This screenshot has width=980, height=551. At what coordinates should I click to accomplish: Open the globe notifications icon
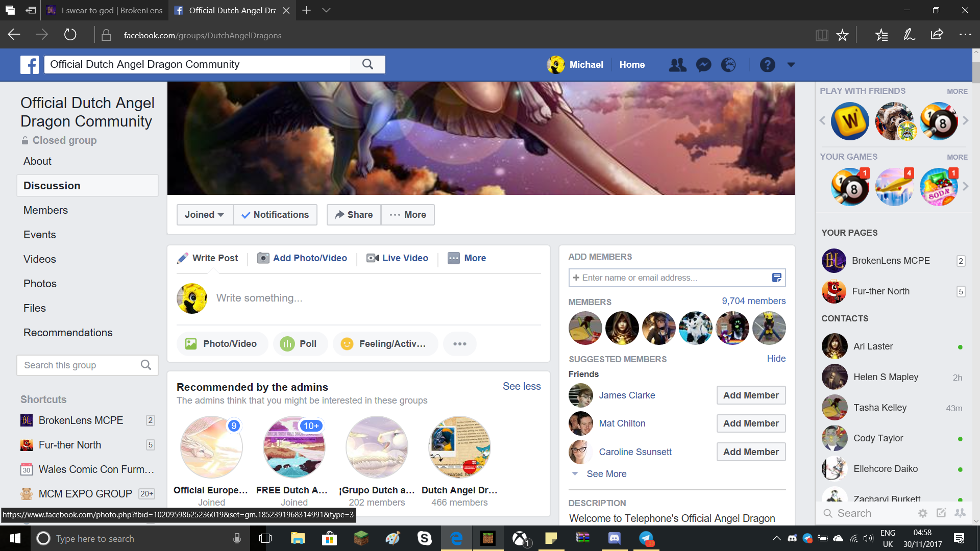click(x=728, y=65)
